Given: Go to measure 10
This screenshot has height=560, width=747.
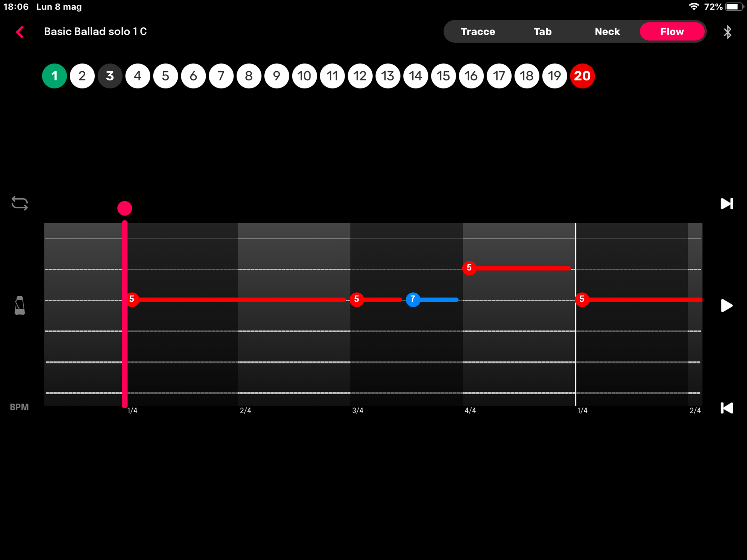Looking at the screenshot, I should pos(304,76).
